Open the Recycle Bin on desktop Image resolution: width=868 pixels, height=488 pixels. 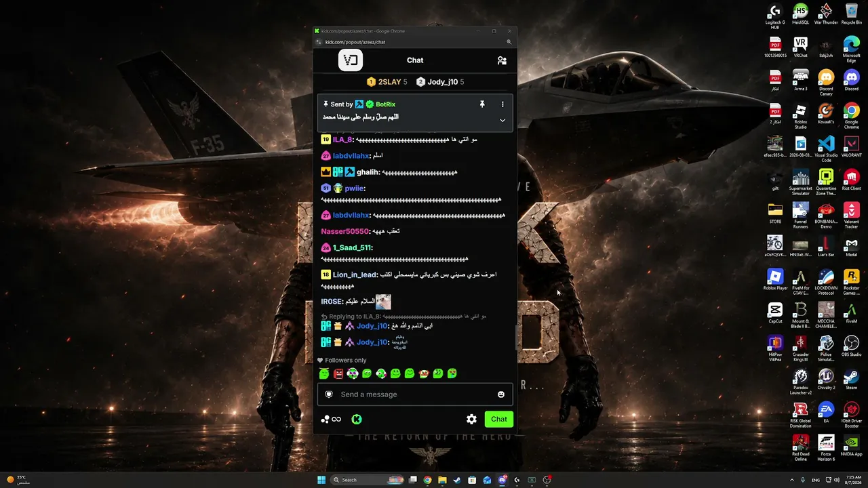point(852,15)
